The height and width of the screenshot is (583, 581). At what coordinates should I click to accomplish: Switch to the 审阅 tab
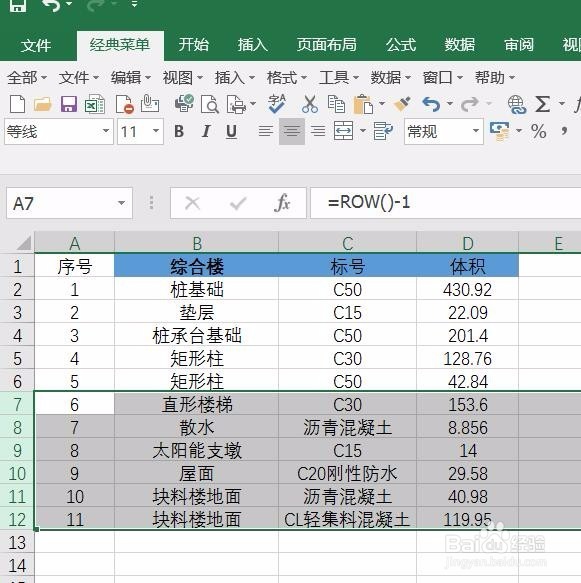coord(519,45)
